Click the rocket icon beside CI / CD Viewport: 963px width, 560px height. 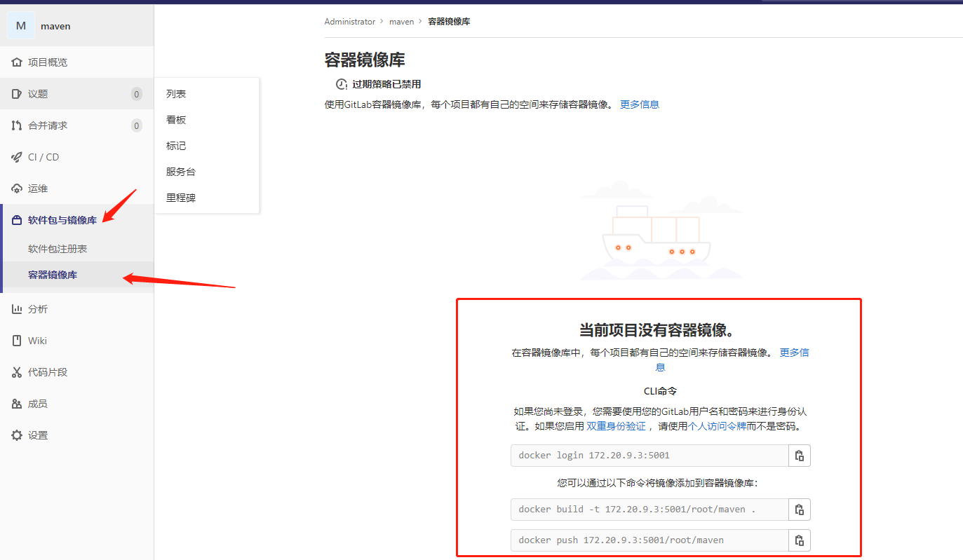[17, 157]
